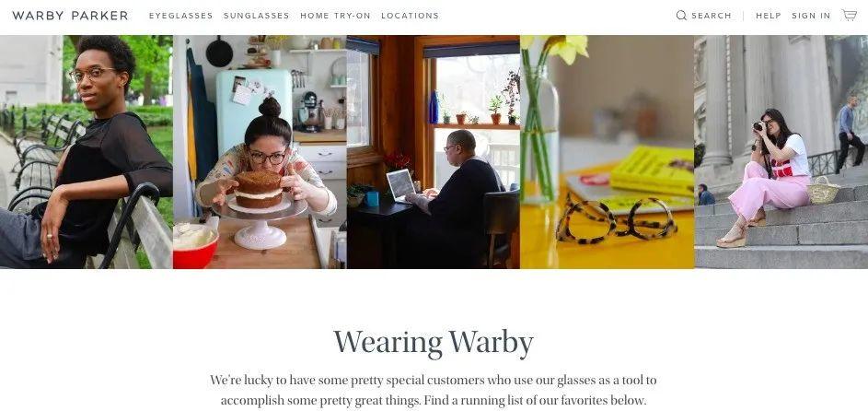Screen dimensions: 868x411
Task: Click the intro paragraph about special customers
Action: (434, 390)
